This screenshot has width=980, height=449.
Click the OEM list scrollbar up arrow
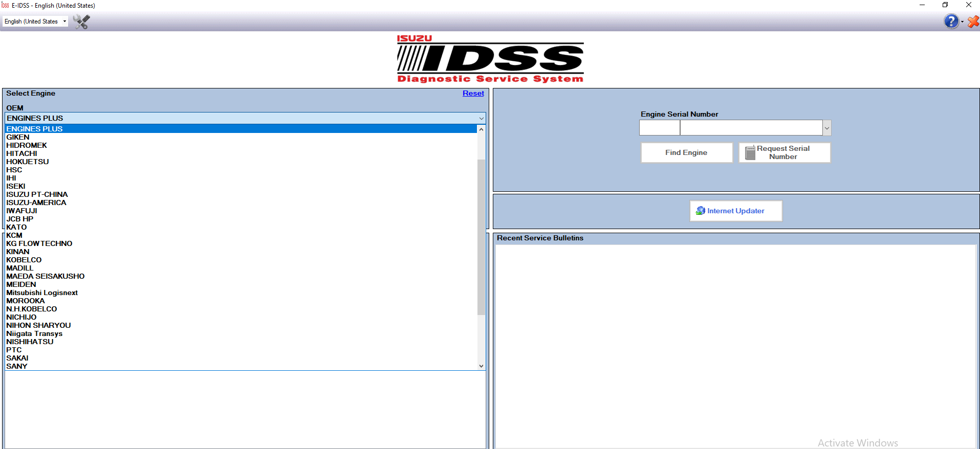481,129
